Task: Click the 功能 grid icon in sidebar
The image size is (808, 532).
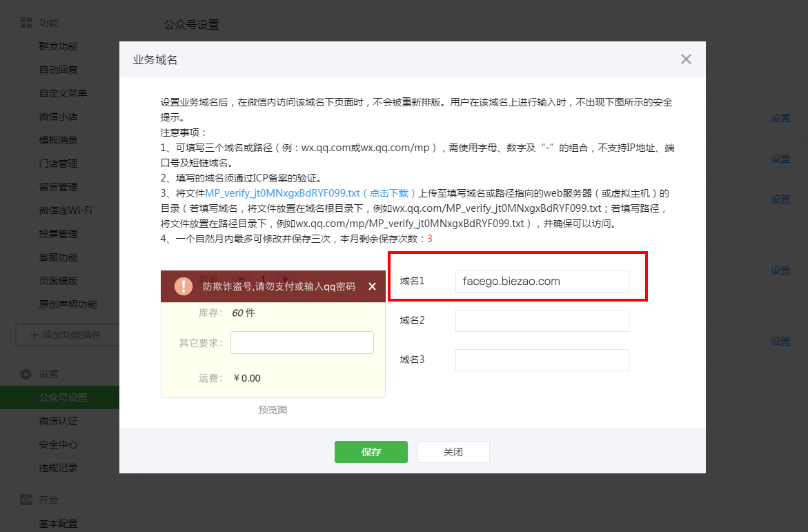Action: click(26, 23)
